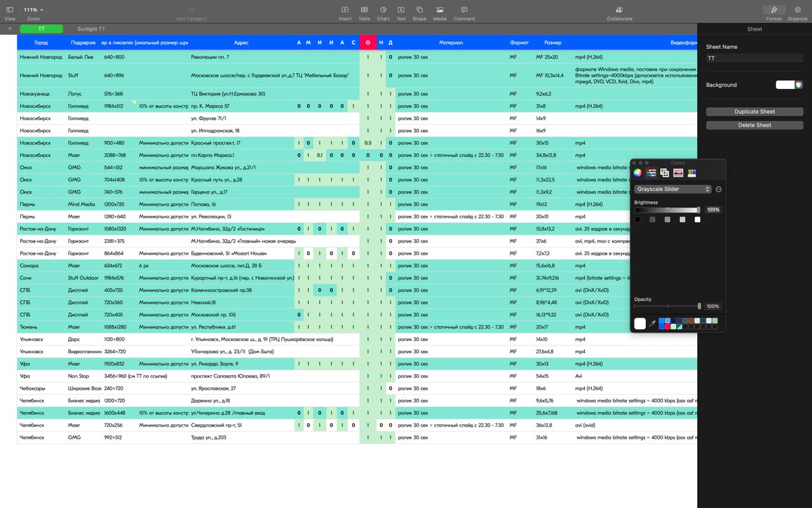Select the 'Материал' header cell
Viewport: 812px width, 508px height.
tap(450, 43)
